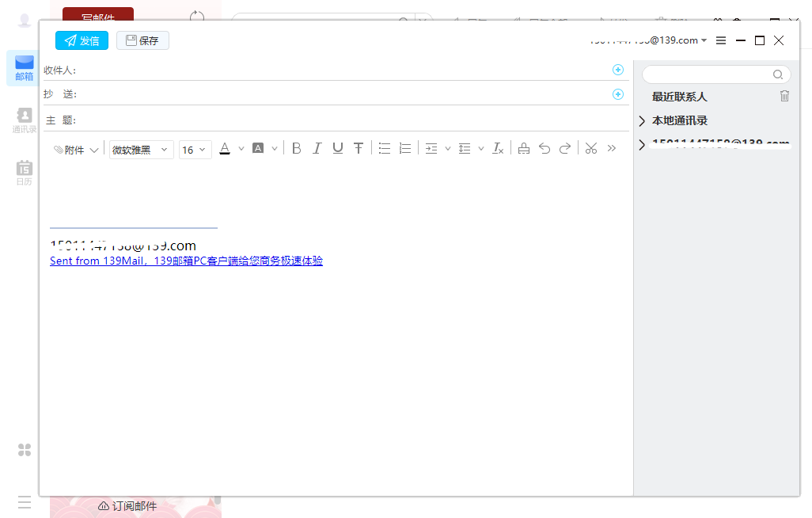Insert a numbered list
This screenshot has height=518, width=812.
click(405, 148)
